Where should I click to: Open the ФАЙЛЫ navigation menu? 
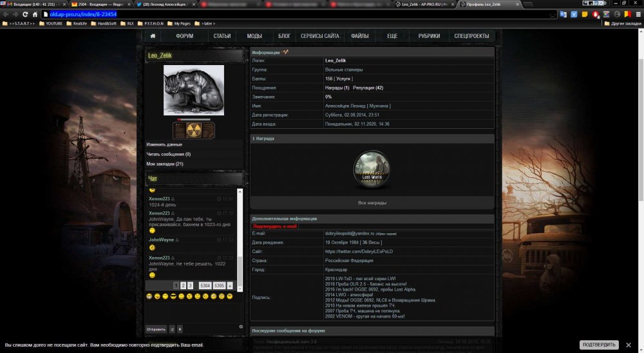(x=360, y=36)
